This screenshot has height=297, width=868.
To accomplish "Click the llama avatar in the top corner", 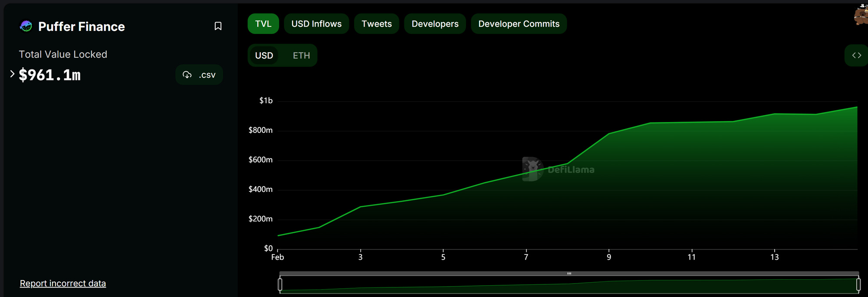I will [861, 14].
